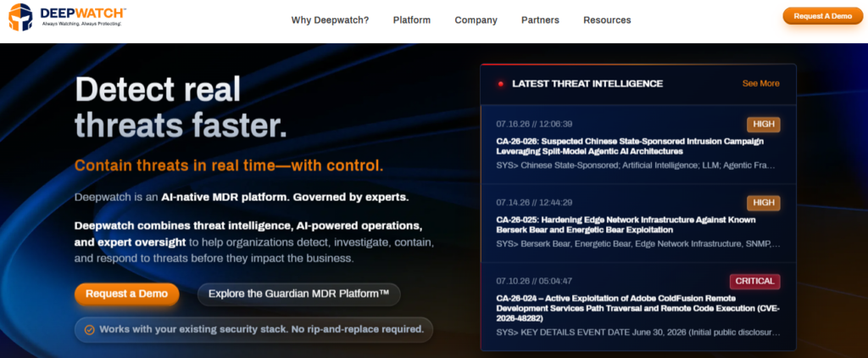Click 'SYS> Chinese State-Sponsored' tag line
868x358 pixels.
coord(636,165)
